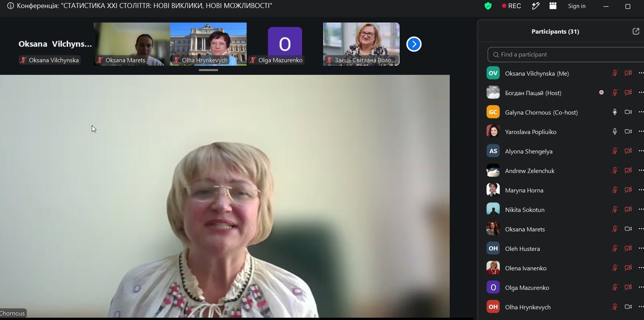Click the green encryption shield icon
This screenshot has height=320, width=644.
click(x=488, y=6)
